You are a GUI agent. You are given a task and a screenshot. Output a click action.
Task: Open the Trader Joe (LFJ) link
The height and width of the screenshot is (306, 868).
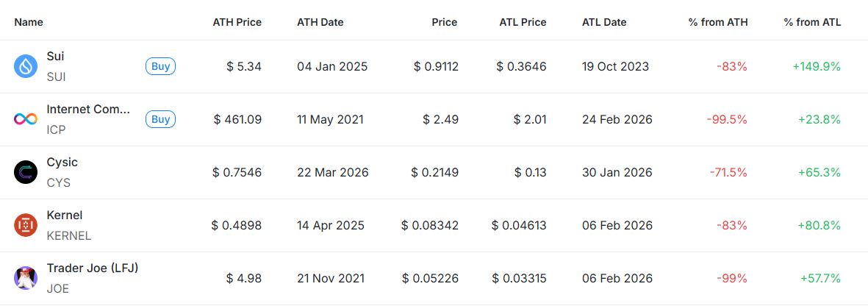[92, 268]
